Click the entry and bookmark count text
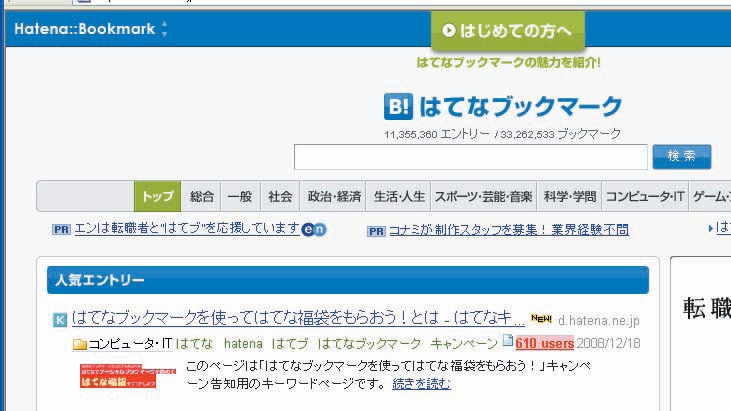Screen dimensions: 731x411 point(502,134)
